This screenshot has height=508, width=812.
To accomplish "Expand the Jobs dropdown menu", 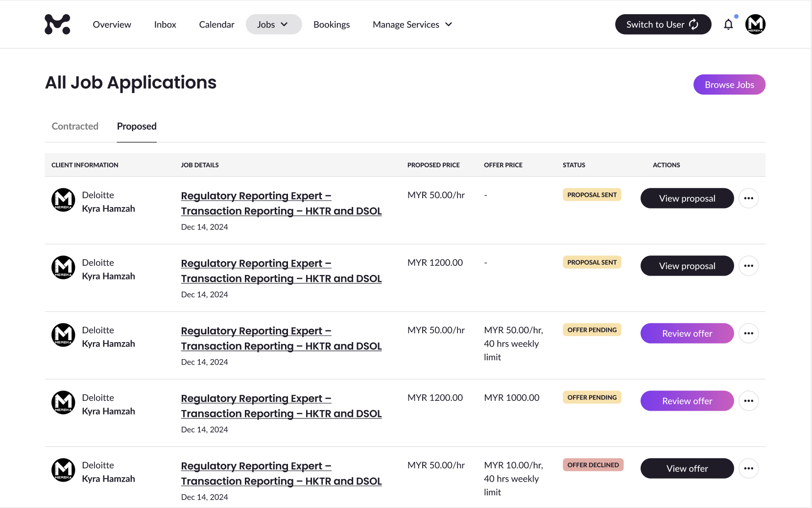I will point(273,24).
